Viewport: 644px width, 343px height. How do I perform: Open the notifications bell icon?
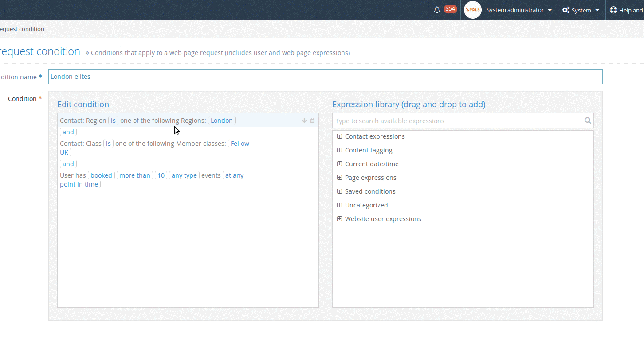[437, 10]
